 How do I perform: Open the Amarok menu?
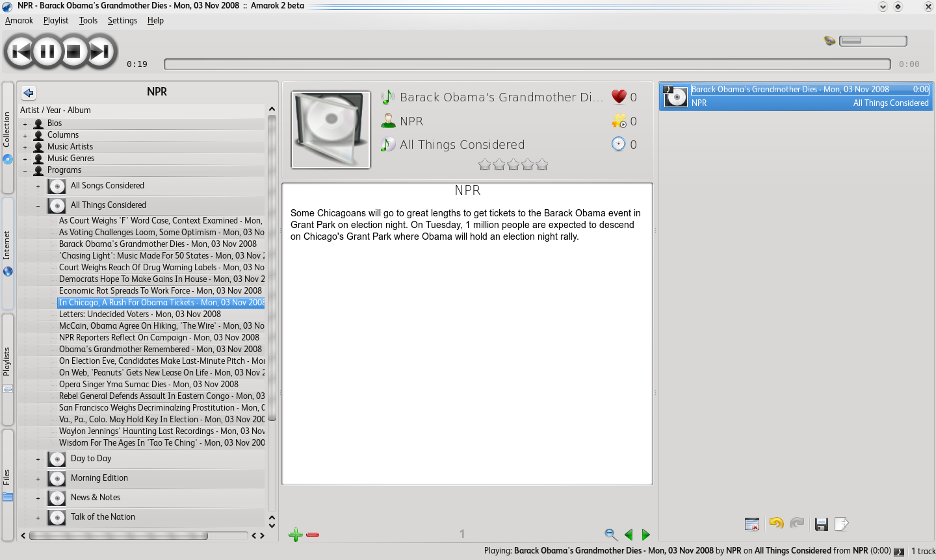[x=19, y=20]
